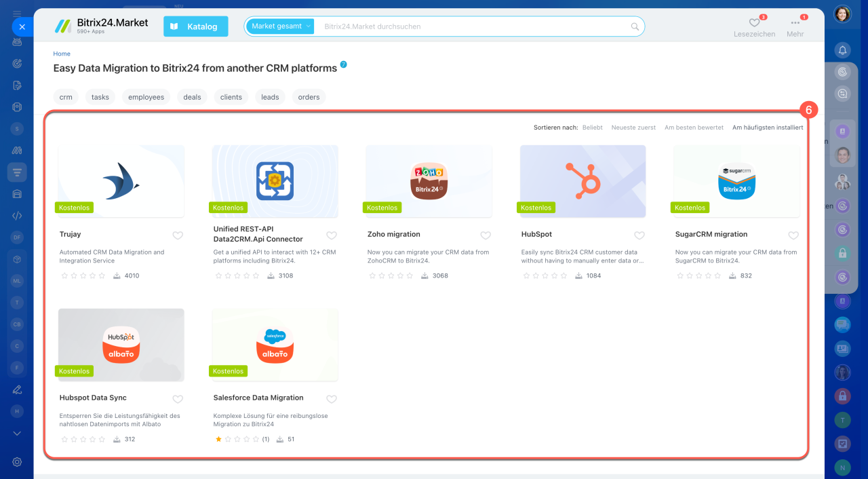Image resolution: width=868 pixels, height=479 pixels.
Task: Filter by the deals tag
Action: point(192,97)
